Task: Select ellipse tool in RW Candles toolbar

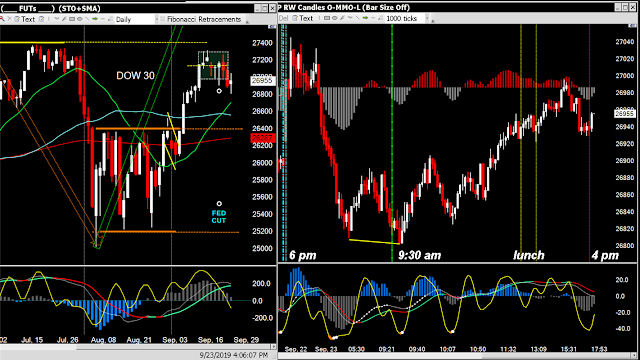Action: (x=334, y=18)
